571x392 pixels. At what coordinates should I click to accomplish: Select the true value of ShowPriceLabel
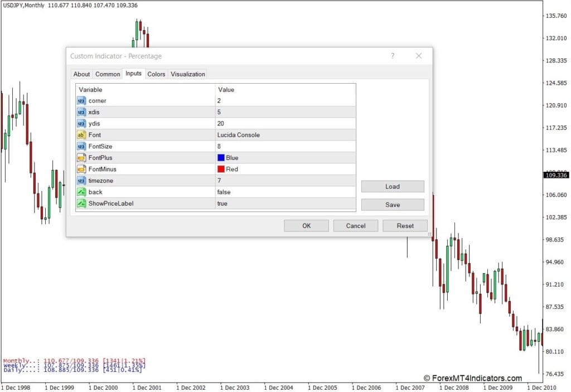tap(222, 204)
